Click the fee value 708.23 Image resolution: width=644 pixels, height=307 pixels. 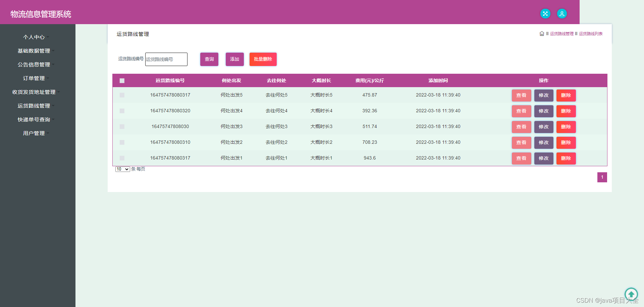click(370, 142)
